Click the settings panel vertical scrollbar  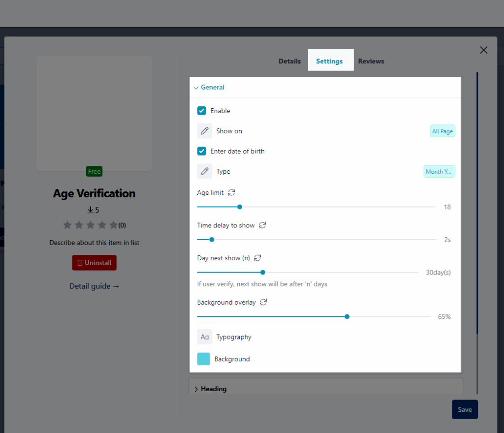(477, 203)
